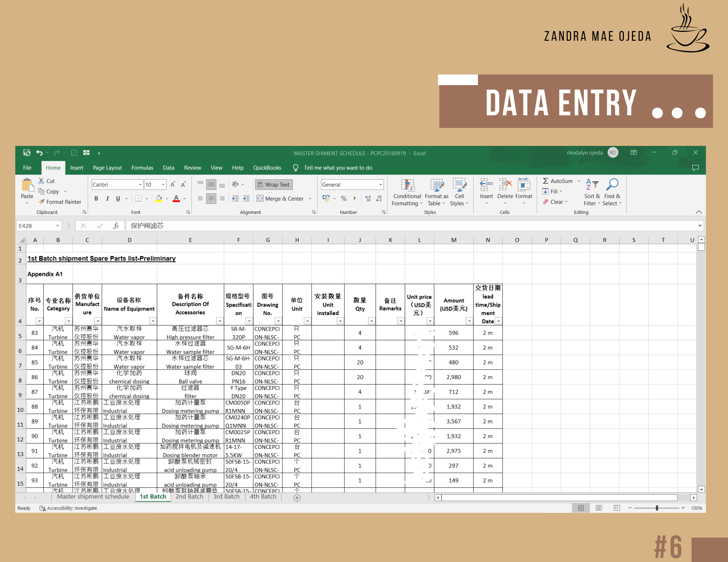Expand the General number format dropdown
Viewport: 728px width, 562px height.
[380, 185]
